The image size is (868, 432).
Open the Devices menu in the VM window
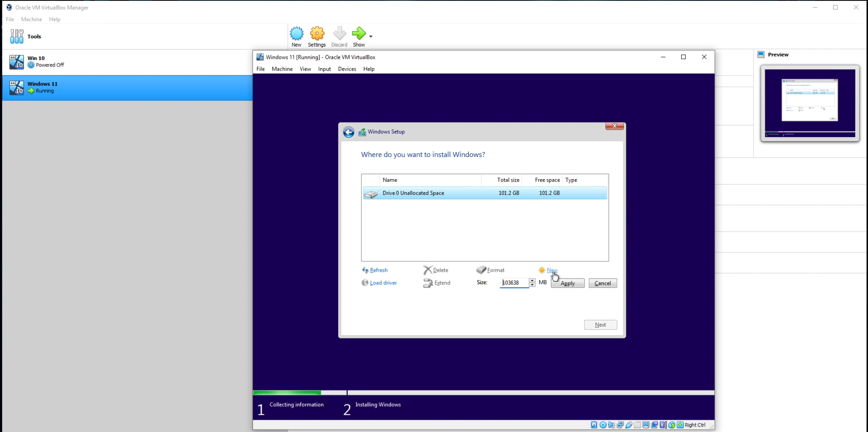[347, 69]
